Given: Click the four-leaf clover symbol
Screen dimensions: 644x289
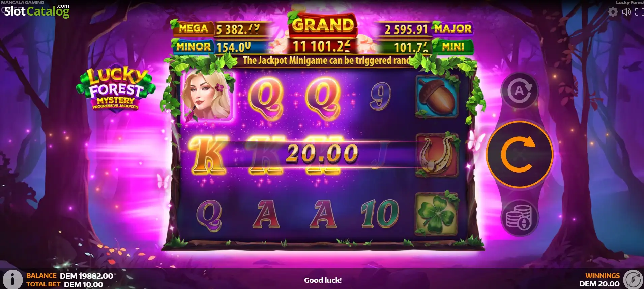Looking at the screenshot, I should coord(437,214).
